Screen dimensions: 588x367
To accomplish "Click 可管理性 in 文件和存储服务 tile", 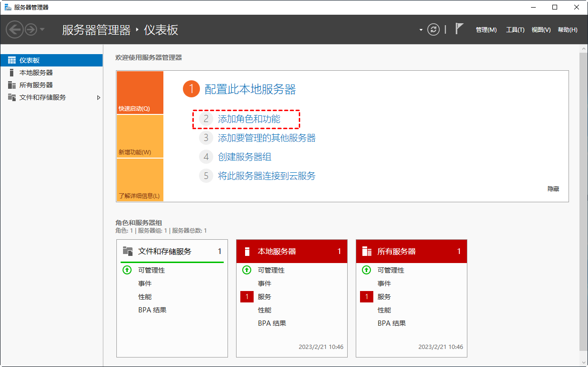I will [x=152, y=270].
